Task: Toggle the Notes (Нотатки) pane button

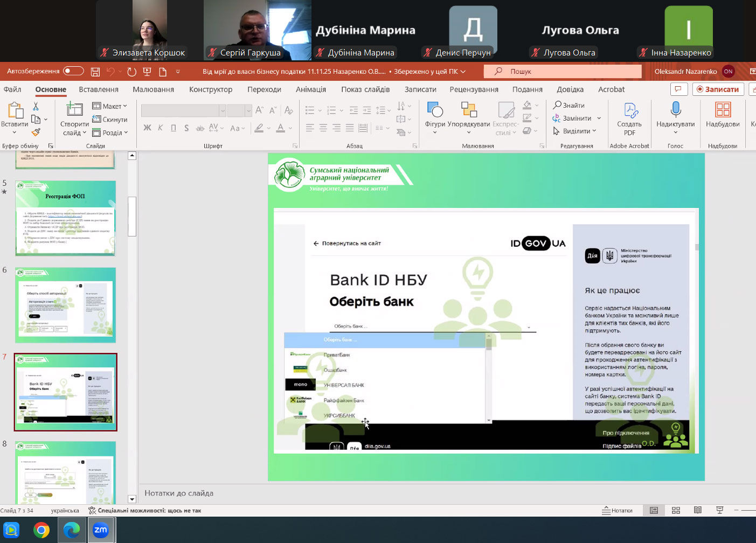Action: click(618, 510)
